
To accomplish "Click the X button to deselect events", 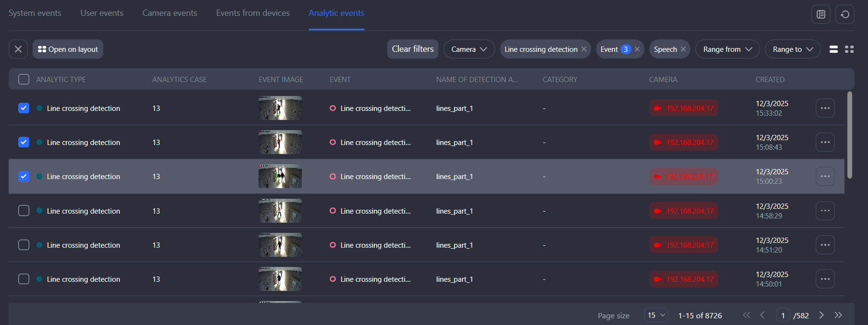I will [18, 49].
